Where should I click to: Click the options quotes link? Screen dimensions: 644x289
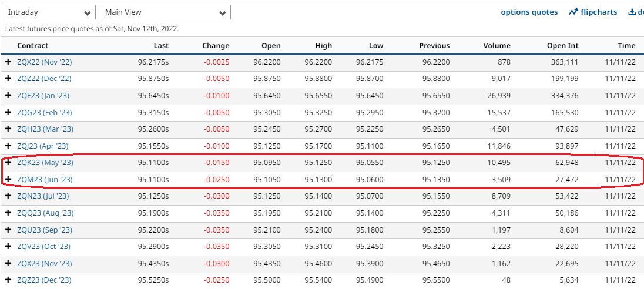click(529, 12)
